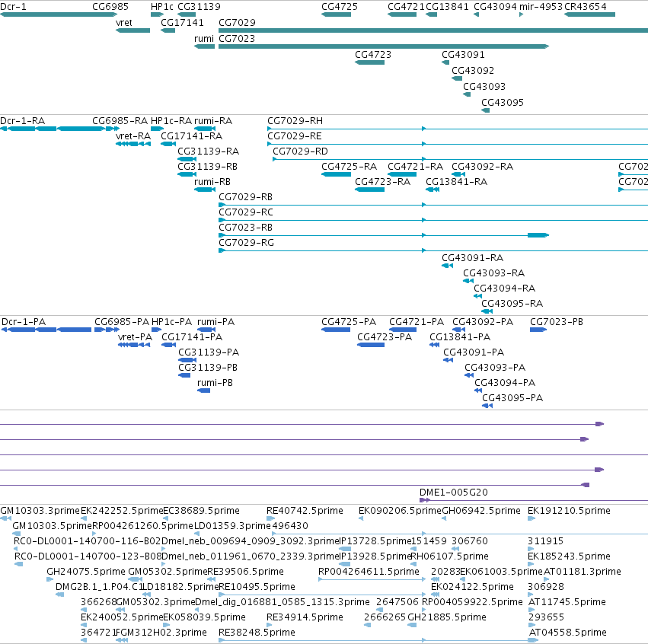The width and height of the screenshot is (648, 644).
Task: Click the vret-RA transcript label
Action: pyautogui.click(x=133, y=136)
